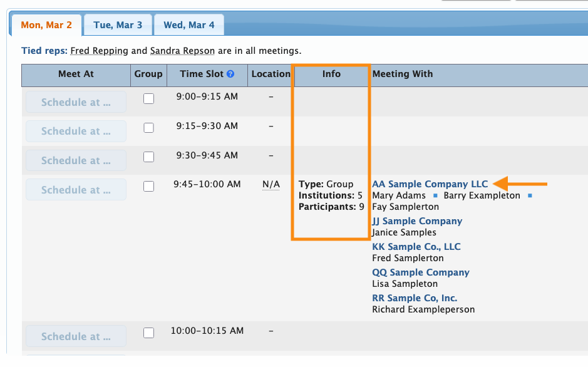The width and height of the screenshot is (588, 367).
Task: Click the blue square after Barry Exampleton
Action: pos(530,196)
